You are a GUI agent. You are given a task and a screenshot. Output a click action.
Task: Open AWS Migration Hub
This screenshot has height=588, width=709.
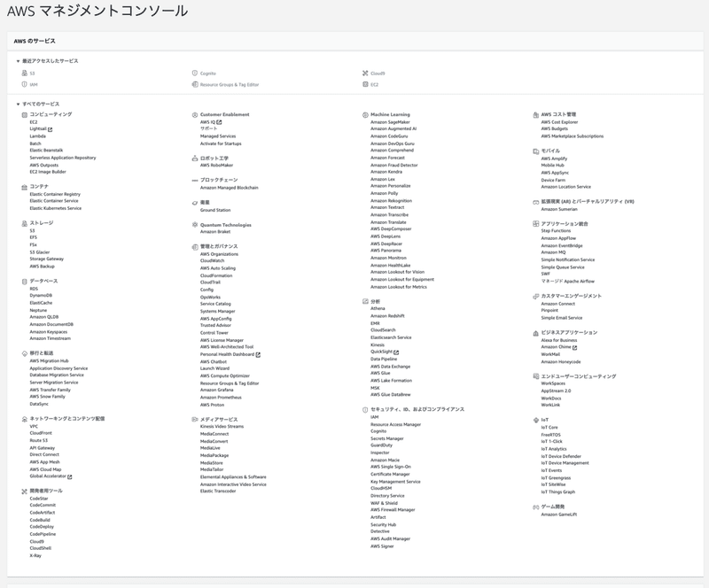(x=49, y=361)
